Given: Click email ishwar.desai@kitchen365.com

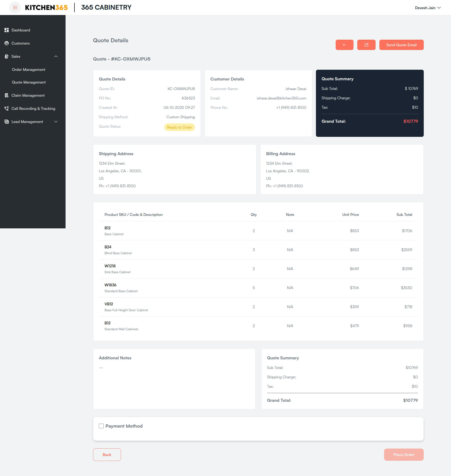Looking at the screenshot, I should tap(281, 98).
